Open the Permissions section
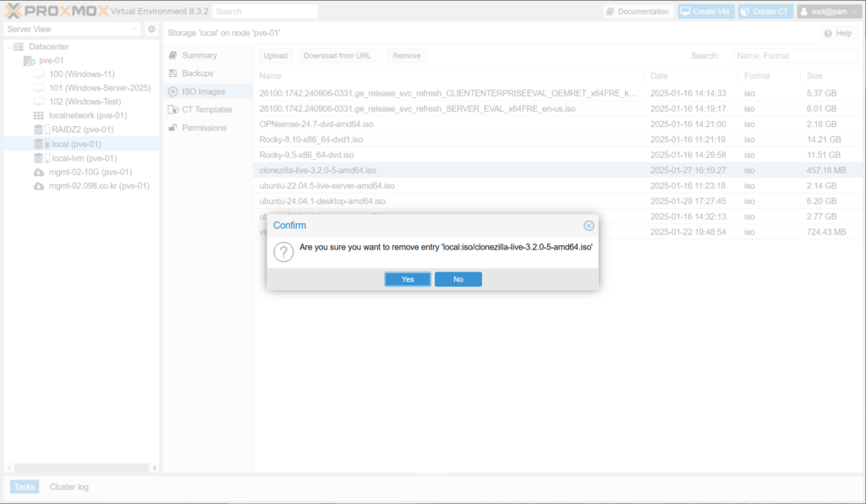The width and height of the screenshot is (866, 504). click(x=204, y=128)
